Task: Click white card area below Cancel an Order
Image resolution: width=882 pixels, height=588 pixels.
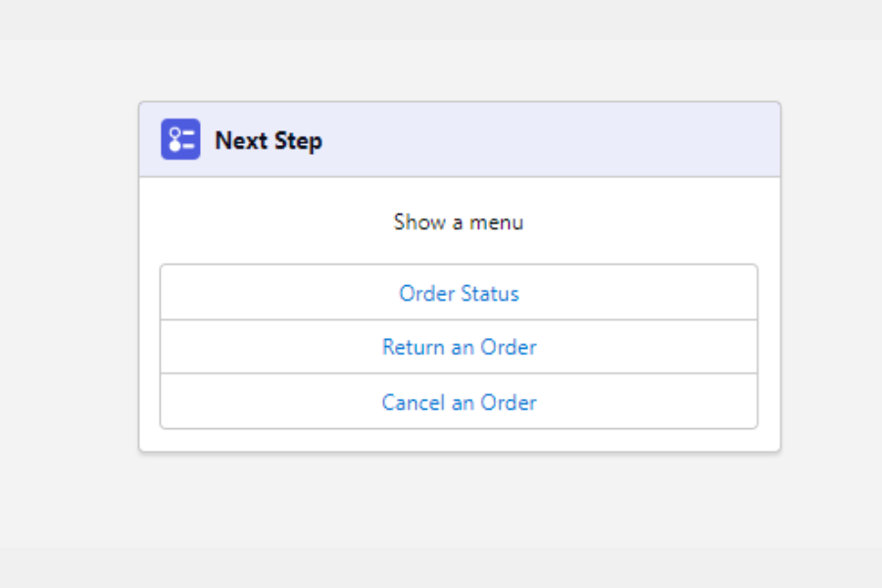Action: coord(459,440)
